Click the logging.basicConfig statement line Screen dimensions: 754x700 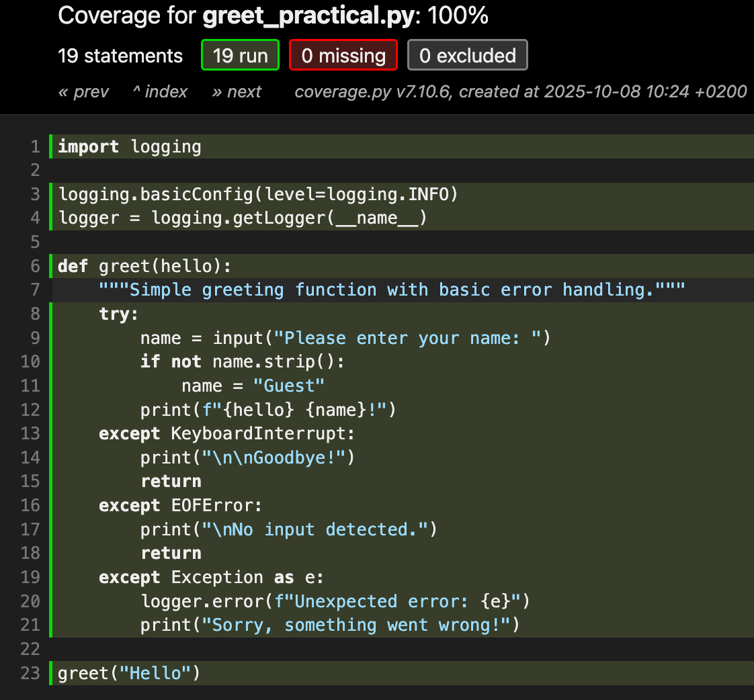click(258, 195)
